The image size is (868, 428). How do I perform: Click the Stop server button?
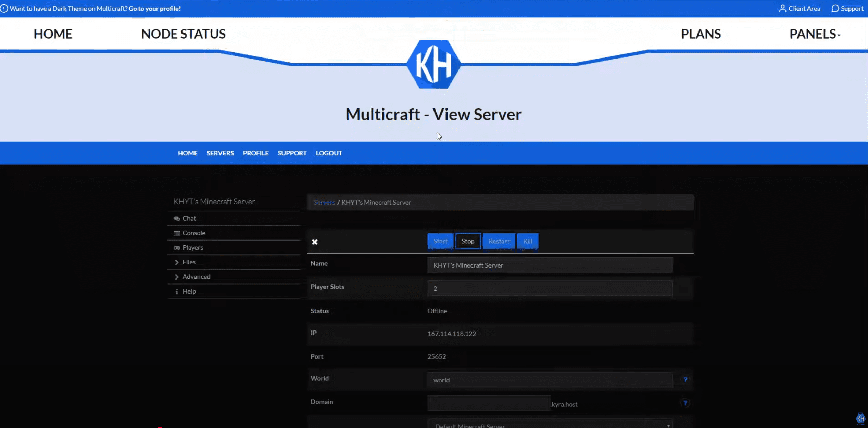pos(468,241)
